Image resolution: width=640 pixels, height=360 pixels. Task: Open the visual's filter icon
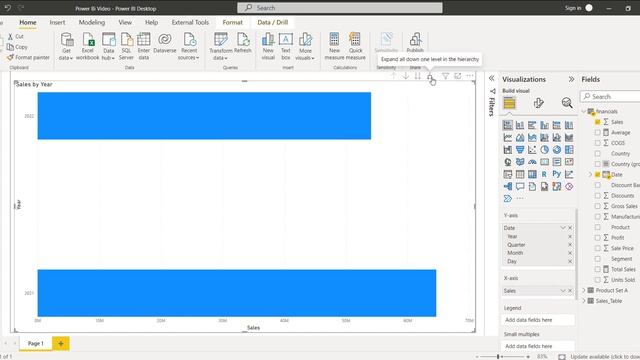coord(445,76)
